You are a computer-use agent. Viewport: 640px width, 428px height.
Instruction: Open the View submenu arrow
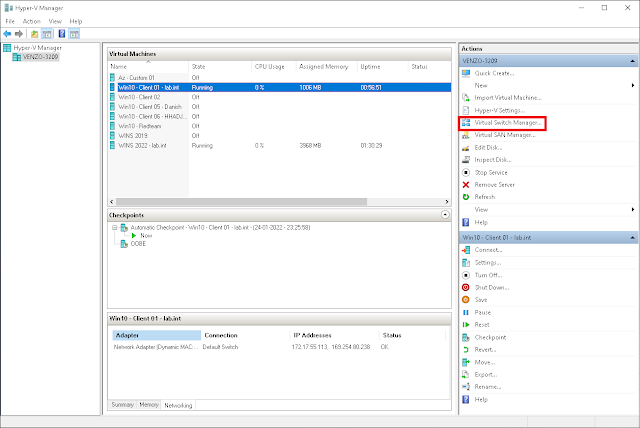tap(633, 209)
